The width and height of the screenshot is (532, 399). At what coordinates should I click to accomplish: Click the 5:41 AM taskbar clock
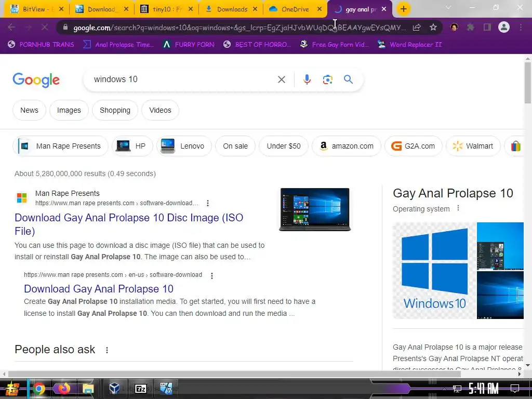tap(484, 389)
